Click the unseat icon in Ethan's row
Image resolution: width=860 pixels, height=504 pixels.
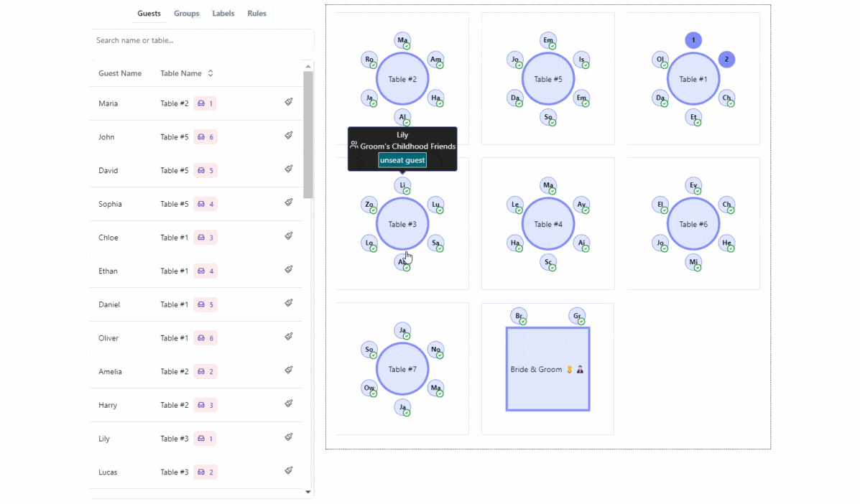click(289, 269)
